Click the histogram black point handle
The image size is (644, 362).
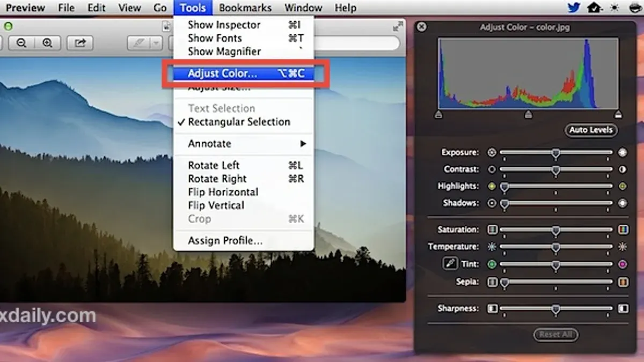pos(438,114)
